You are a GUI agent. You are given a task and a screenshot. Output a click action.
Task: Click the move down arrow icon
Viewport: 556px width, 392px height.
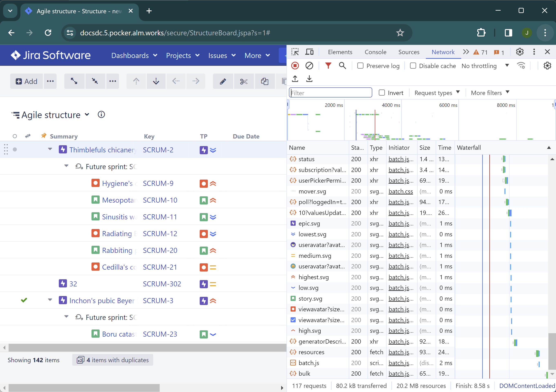(156, 81)
